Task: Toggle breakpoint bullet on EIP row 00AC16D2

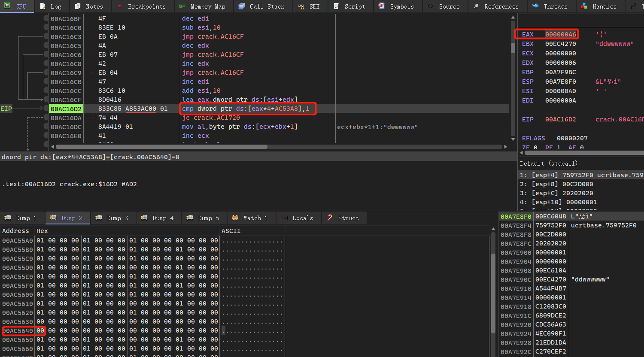Action: [46, 109]
